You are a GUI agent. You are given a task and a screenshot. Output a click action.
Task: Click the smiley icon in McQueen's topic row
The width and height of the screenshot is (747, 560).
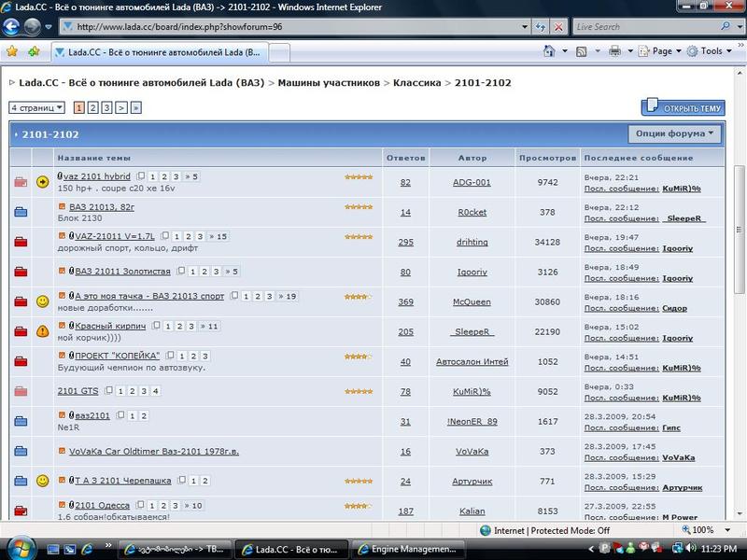point(42,301)
